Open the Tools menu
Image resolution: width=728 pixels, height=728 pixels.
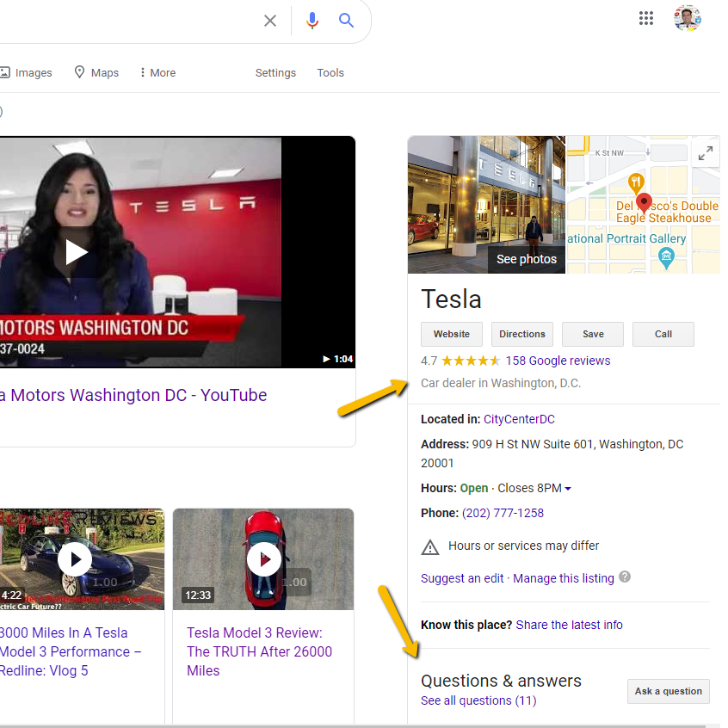(x=330, y=73)
